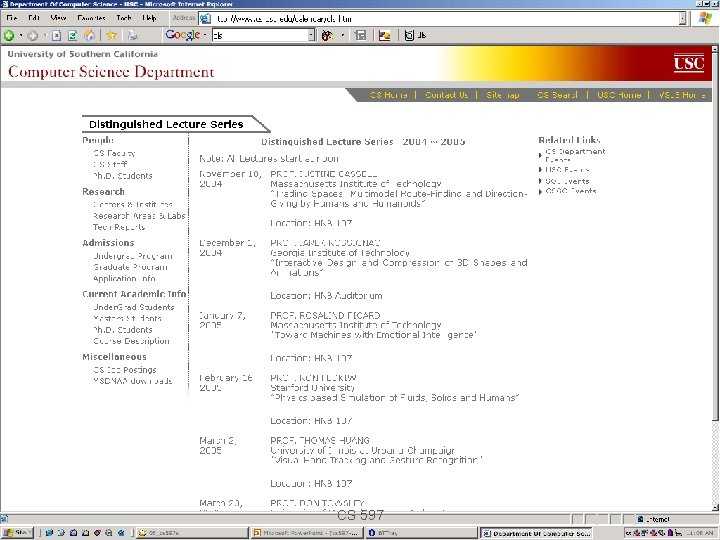Click the Contact Us navigation link
The width and height of the screenshot is (720, 540).
coord(446,95)
